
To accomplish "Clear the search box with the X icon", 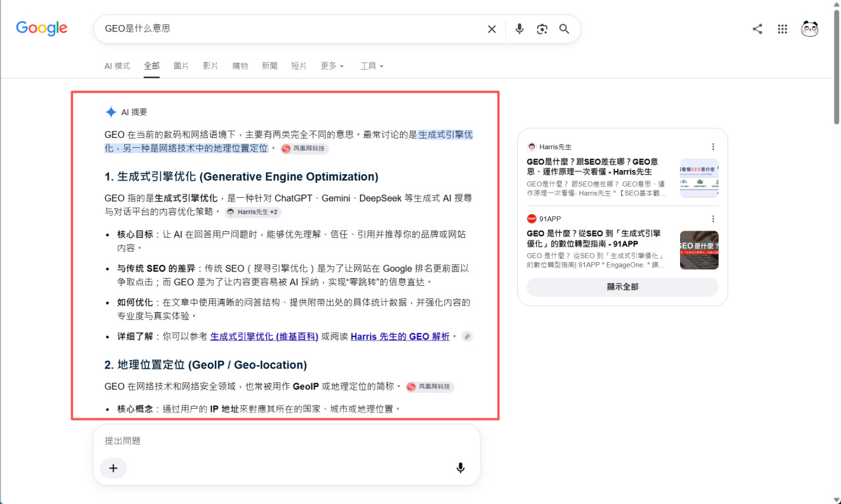I will (x=491, y=29).
